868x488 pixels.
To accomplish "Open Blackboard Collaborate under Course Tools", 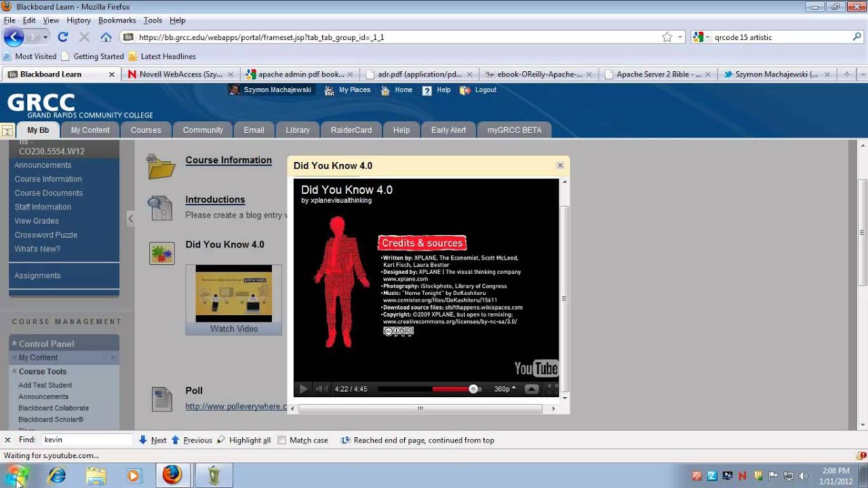I will [54, 408].
